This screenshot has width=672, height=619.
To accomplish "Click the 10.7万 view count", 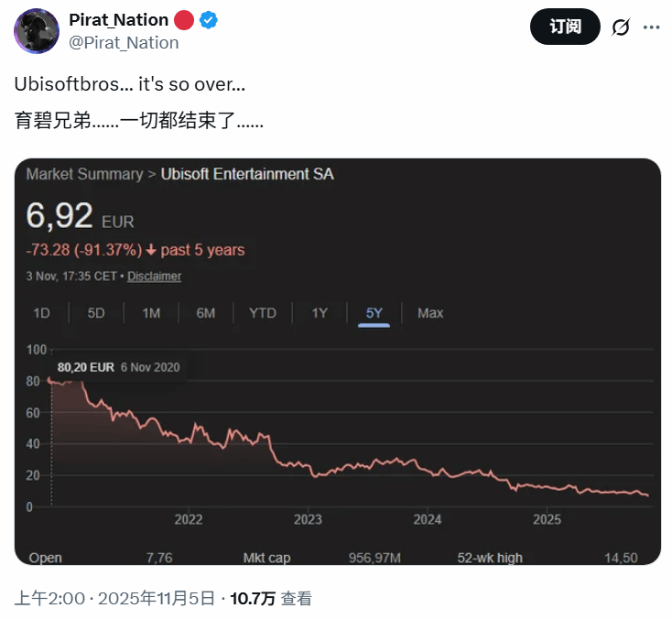I will tap(253, 599).
